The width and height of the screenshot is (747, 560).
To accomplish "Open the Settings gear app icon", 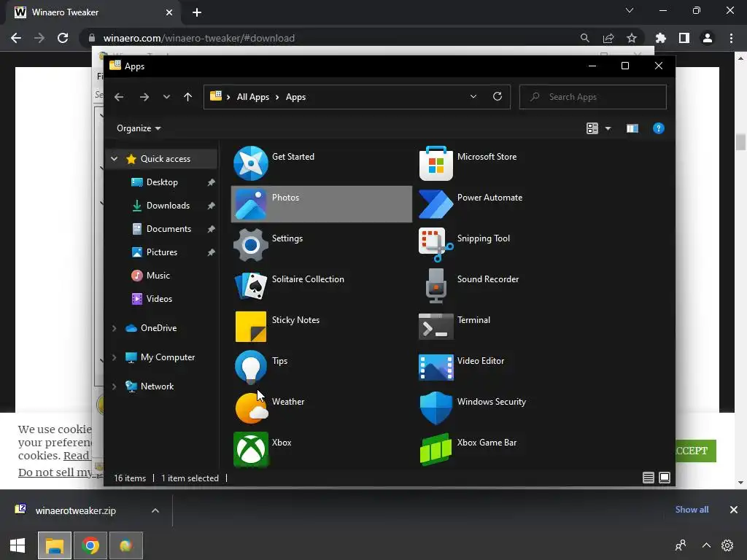I will coord(251,245).
